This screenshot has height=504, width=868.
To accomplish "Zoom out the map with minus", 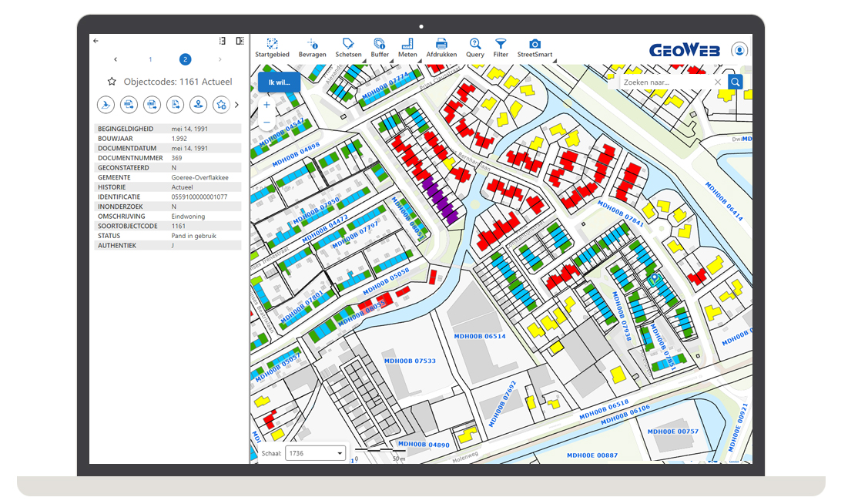I will click(266, 122).
